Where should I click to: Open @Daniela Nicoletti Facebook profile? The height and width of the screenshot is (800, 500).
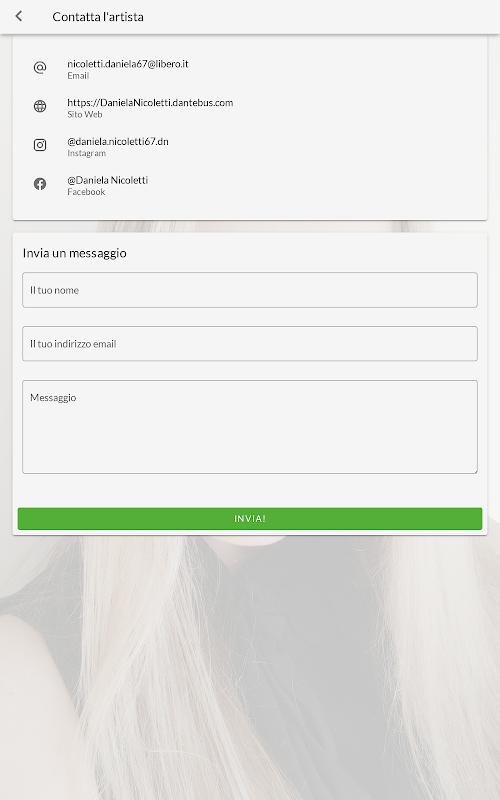[108, 180]
